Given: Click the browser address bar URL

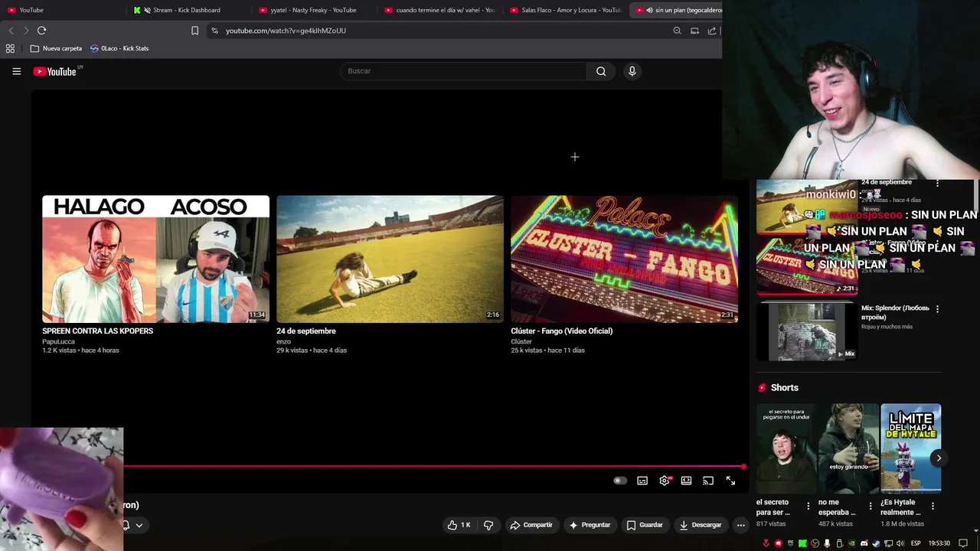Looking at the screenshot, I should coord(286,31).
